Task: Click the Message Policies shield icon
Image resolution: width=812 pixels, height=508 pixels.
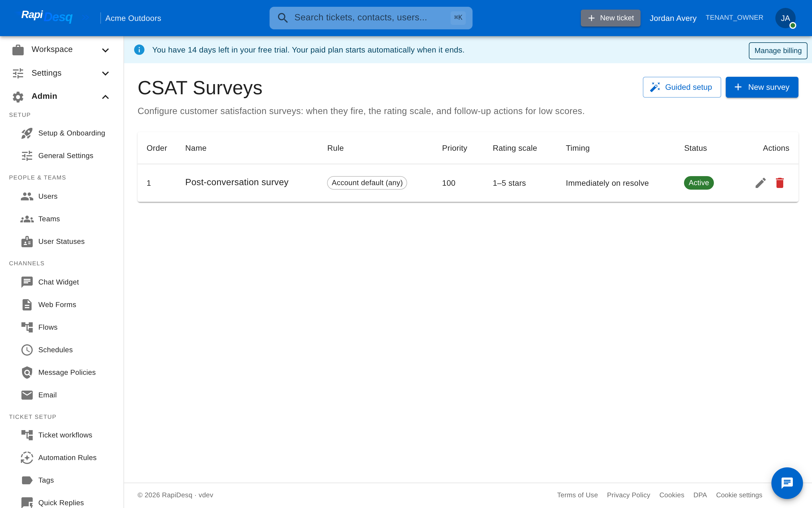Action: [x=27, y=373]
